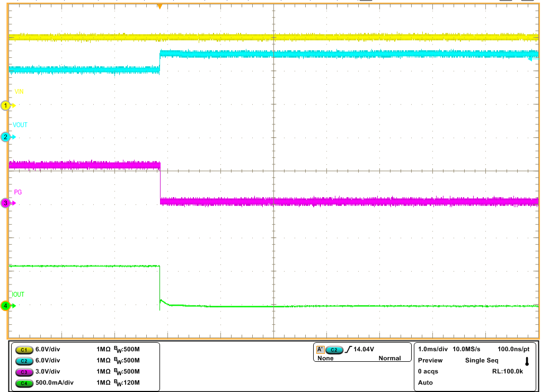Click the orange trigger position marker
Screen dimensions: 541x392
[x=161, y=5]
